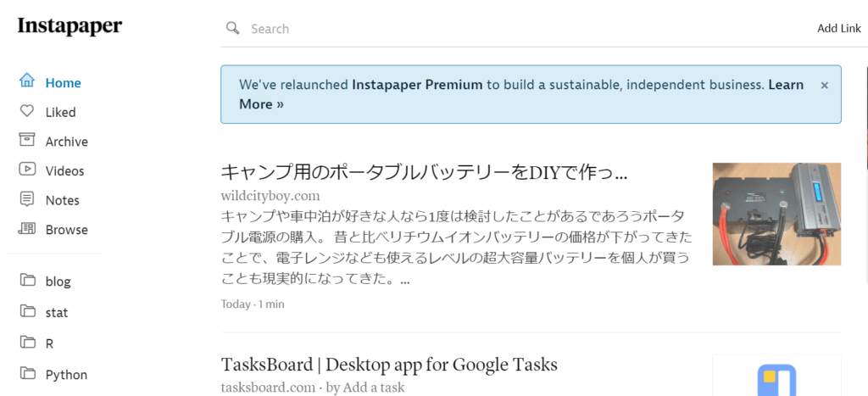Viewport: 868px width, 396px height.
Task: Click the Instapaper logo
Action: click(x=70, y=26)
